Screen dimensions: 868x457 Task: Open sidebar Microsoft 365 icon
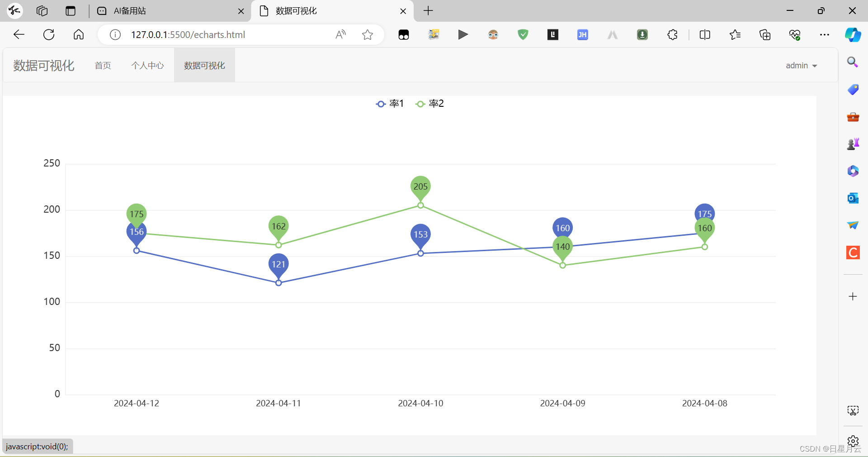click(853, 171)
